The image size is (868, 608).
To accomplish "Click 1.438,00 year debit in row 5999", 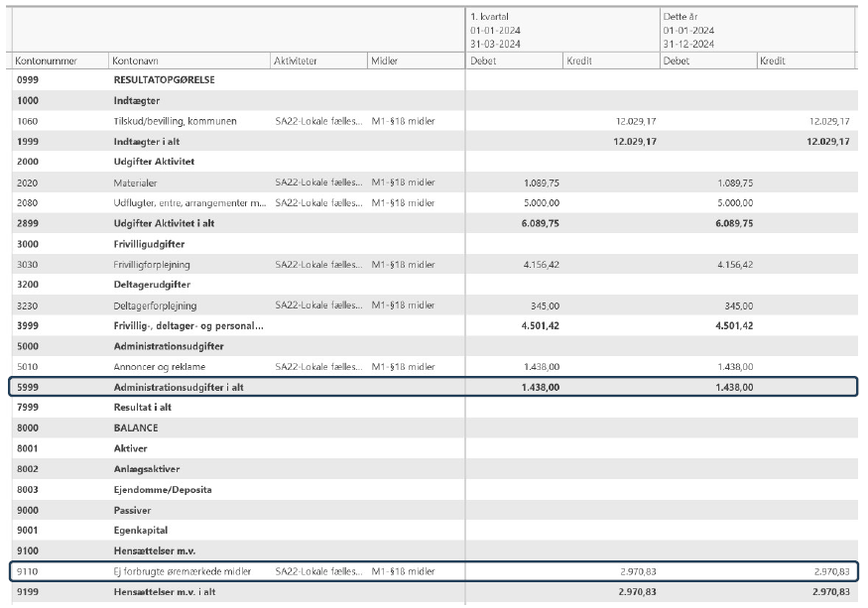I will point(733,388).
